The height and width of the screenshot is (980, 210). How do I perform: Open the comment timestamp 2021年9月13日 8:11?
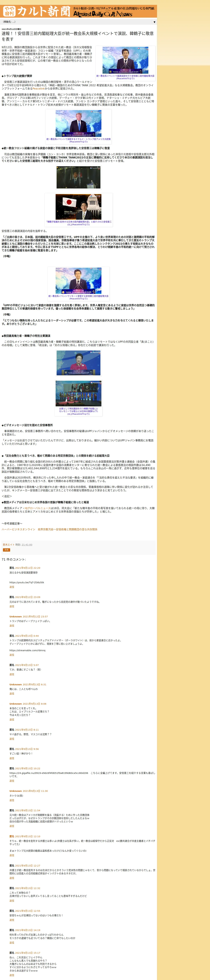click(27, 730)
